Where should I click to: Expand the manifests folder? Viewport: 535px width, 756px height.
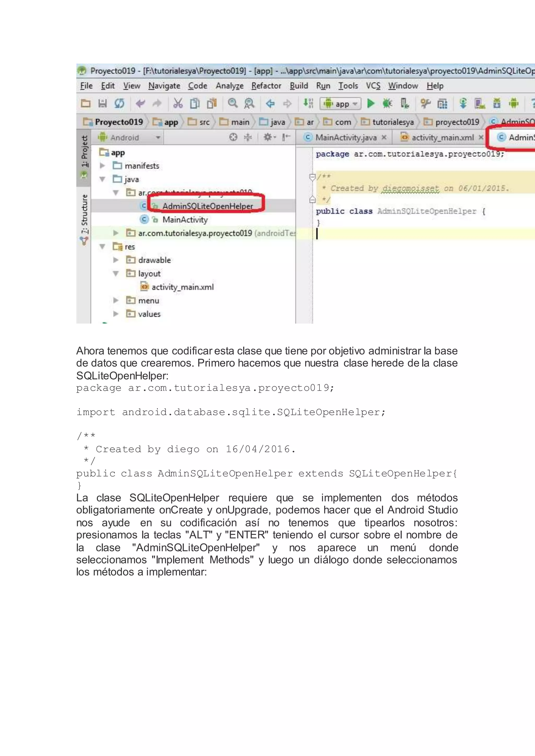coord(102,166)
